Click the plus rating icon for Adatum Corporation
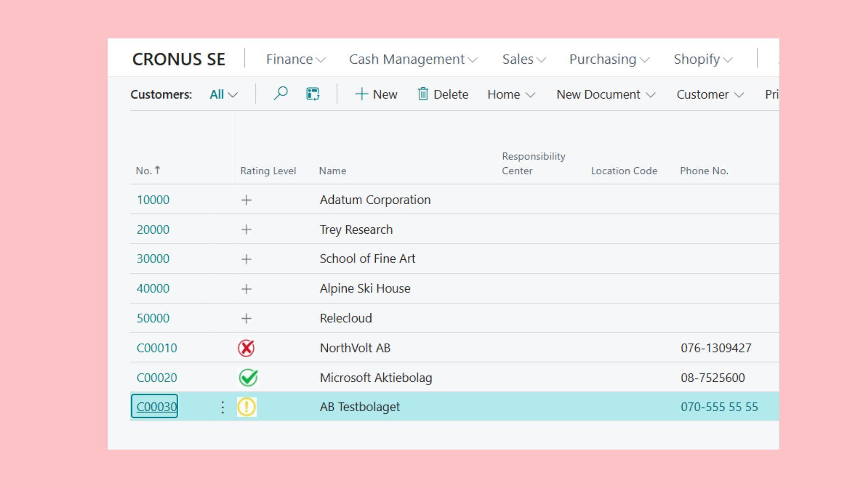868x488 pixels. pos(246,200)
